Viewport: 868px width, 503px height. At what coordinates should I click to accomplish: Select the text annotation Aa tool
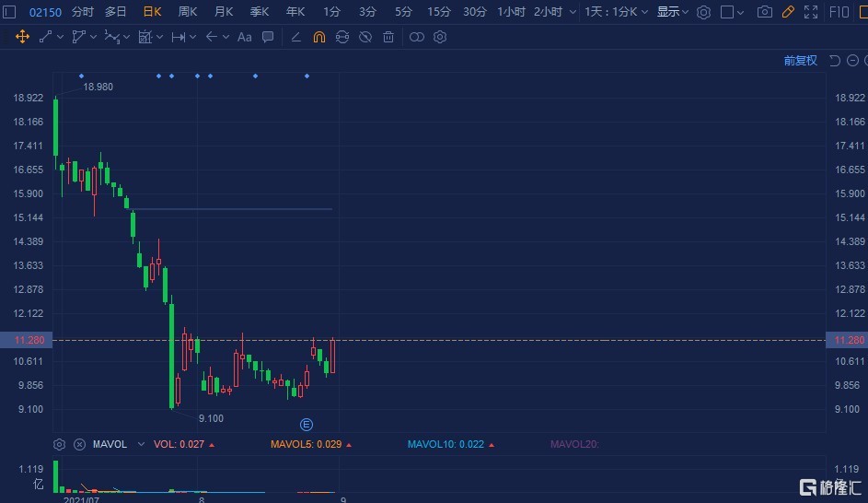[x=244, y=37]
